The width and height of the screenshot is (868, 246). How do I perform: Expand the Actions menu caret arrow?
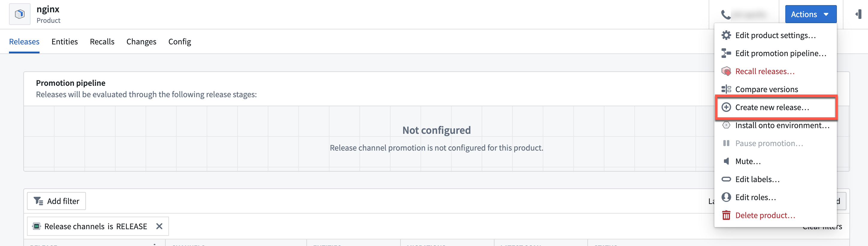(826, 14)
